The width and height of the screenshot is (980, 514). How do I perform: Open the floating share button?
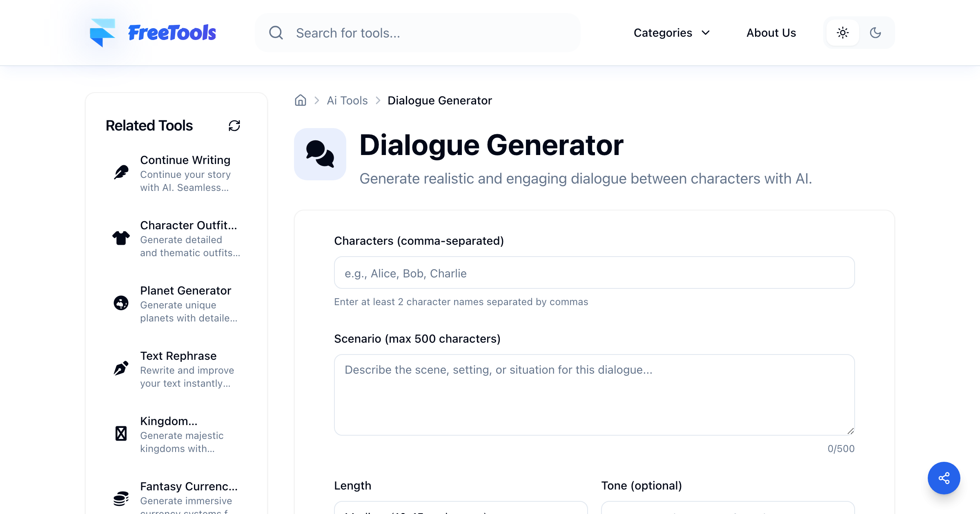[x=944, y=478]
